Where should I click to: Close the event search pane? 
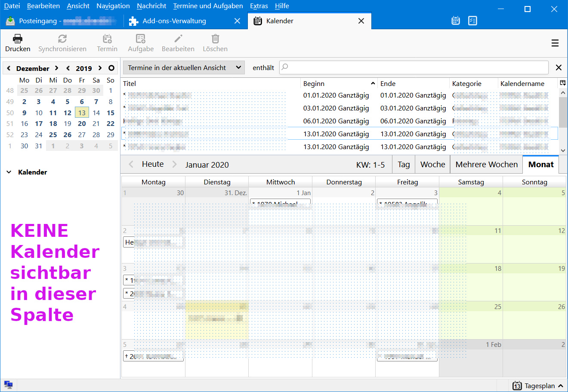(x=559, y=67)
